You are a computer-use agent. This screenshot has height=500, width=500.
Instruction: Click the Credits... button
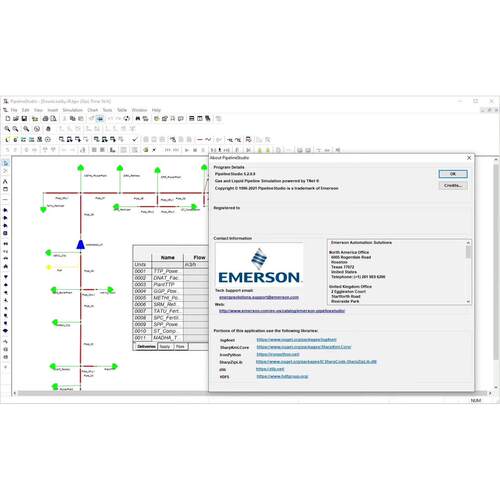point(453,185)
